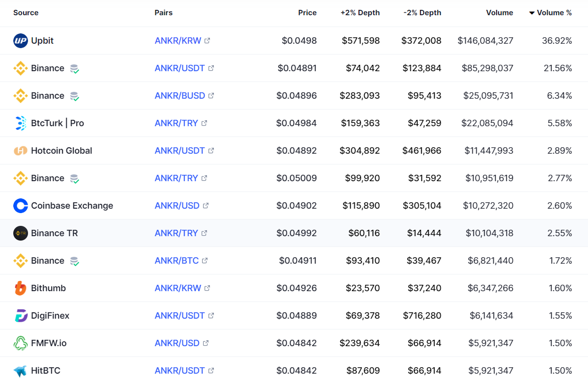This screenshot has height=382, width=588.
Task: Open the external link icon for FMFW.io ANKR/USD
Action: tap(206, 343)
